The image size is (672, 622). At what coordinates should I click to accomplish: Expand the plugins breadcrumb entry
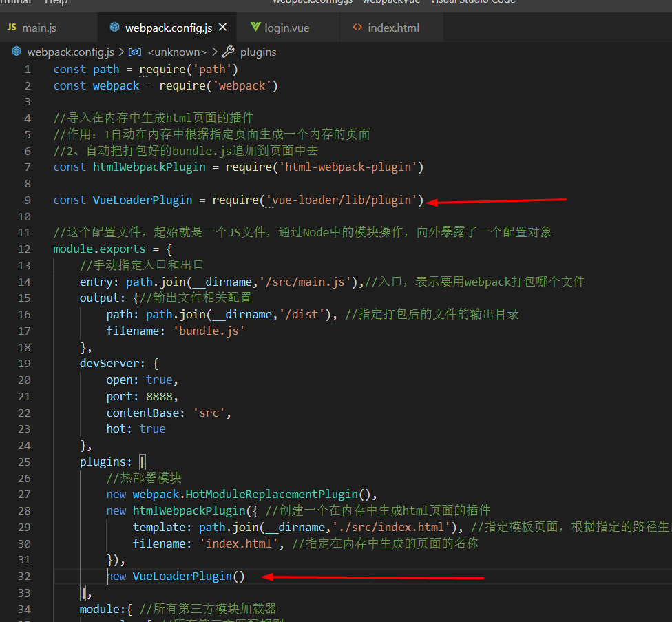point(258,52)
